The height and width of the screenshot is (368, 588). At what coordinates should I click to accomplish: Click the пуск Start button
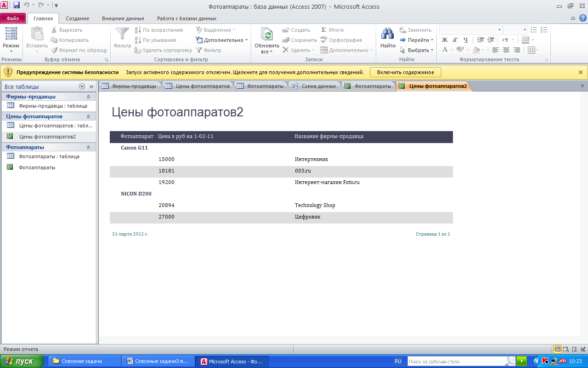[x=22, y=361]
